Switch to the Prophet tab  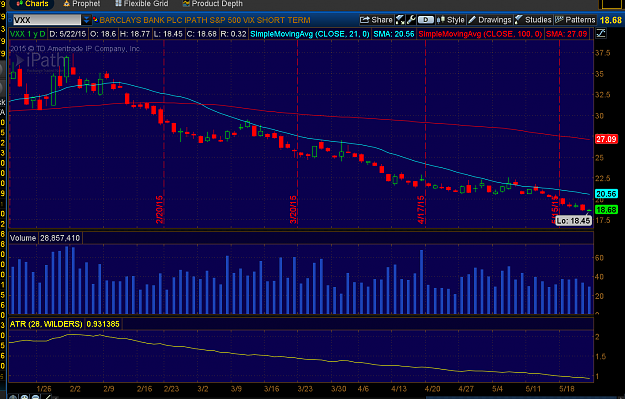[82, 4]
